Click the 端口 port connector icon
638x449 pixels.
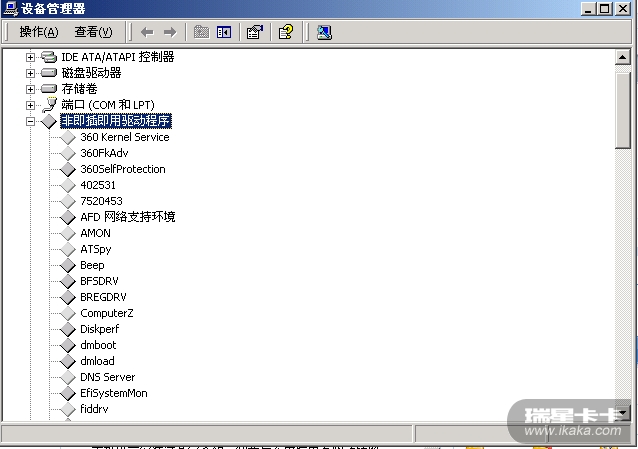[x=49, y=105]
